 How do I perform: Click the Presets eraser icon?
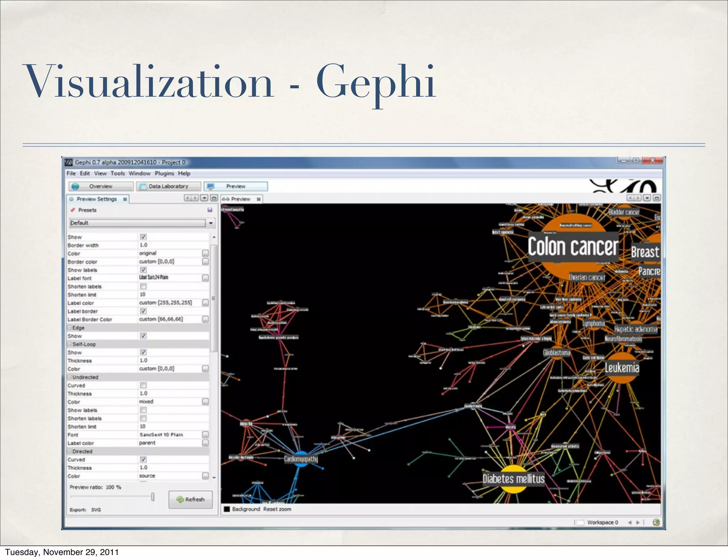click(x=73, y=210)
